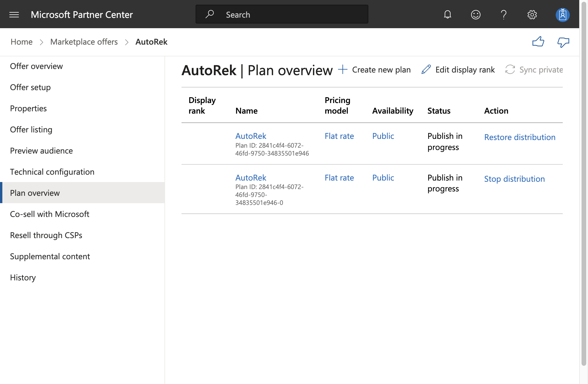Viewport: 588px width, 384px height.
Task: Click Flat rate in Restore distribution row
Action: coord(339,136)
